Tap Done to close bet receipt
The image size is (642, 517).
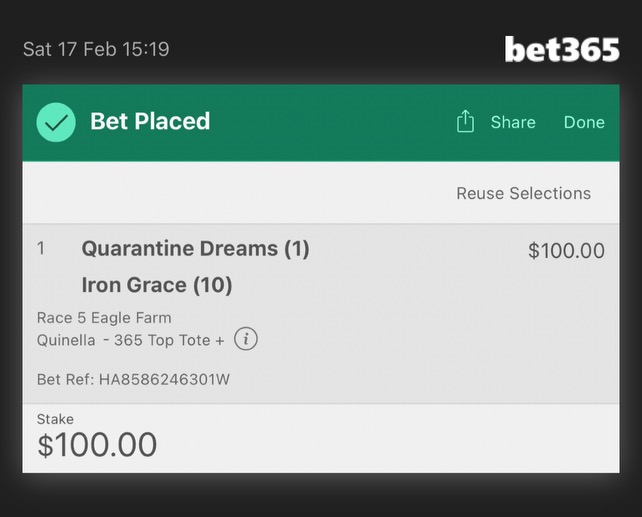tap(584, 122)
